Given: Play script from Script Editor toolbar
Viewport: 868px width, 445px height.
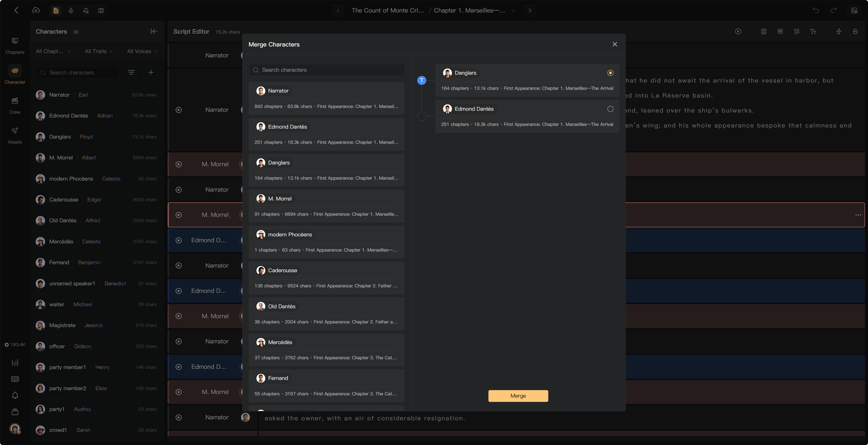Looking at the screenshot, I should pyautogui.click(x=738, y=31).
